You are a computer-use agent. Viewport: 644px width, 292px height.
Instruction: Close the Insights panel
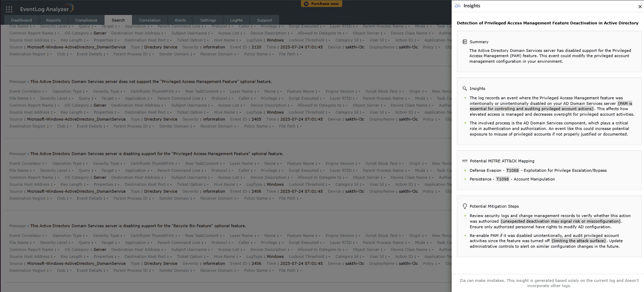(640, 6)
